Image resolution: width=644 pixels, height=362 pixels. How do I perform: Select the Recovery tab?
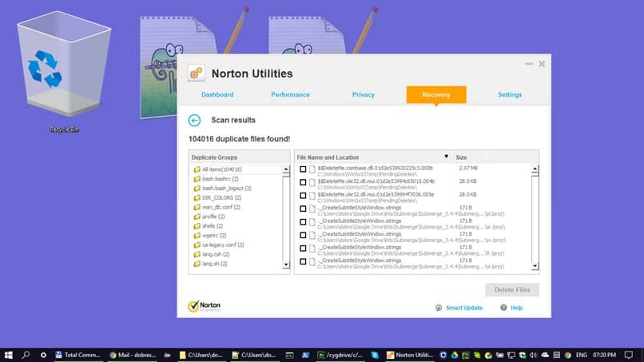[436, 94]
